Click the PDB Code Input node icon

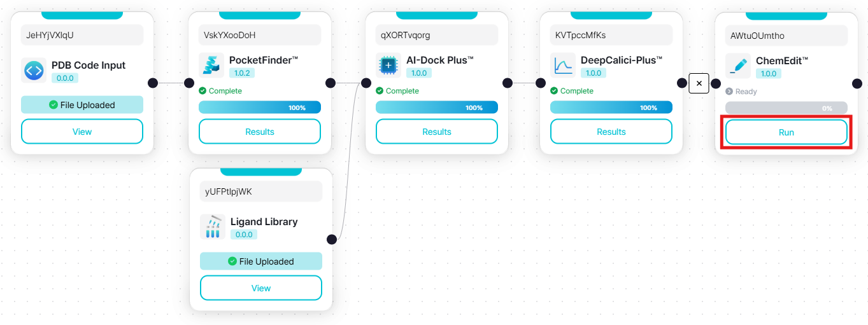click(34, 71)
